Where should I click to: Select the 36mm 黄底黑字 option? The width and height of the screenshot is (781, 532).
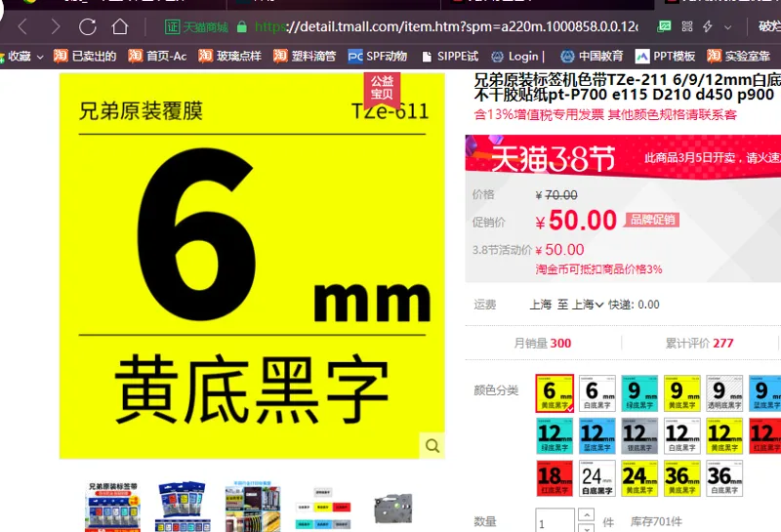click(682, 478)
